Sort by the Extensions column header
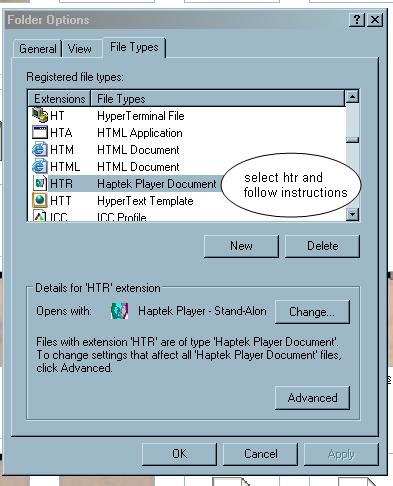This screenshot has height=486, width=393. [59, 99]
